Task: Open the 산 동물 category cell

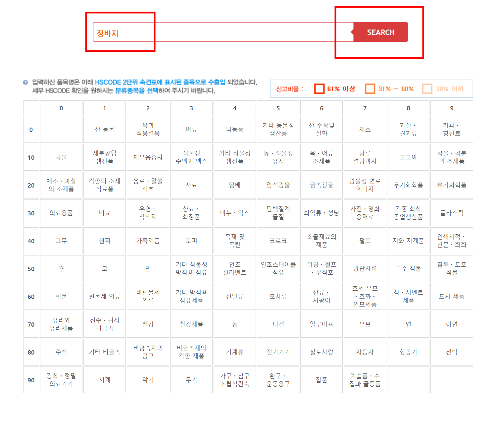Action: (x=105, y=130)
